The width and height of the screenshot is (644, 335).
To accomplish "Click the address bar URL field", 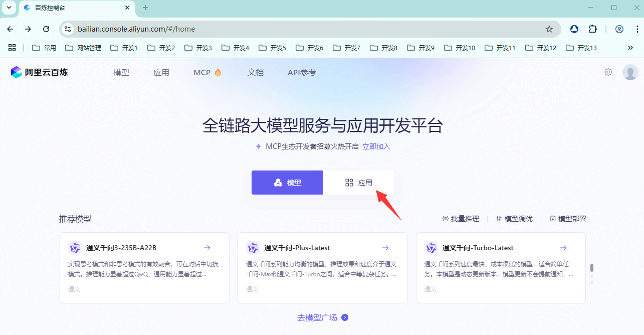I will pyautogui.click(x=309, y=29).
